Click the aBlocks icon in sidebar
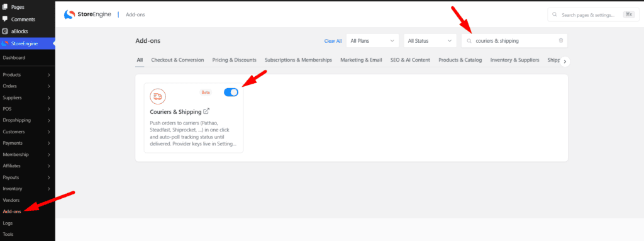 tap(5, 31)
